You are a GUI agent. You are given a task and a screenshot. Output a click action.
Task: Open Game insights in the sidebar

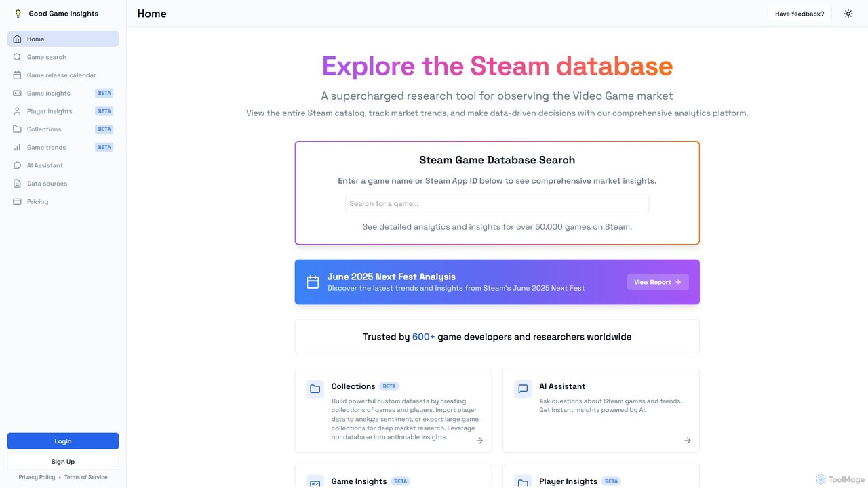(63, 94)
